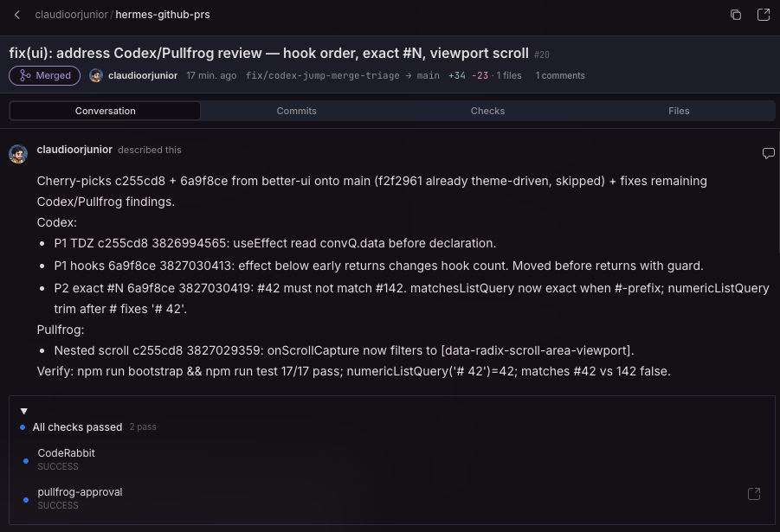Click claudioorjunior avatar next to description
The height and width of the screenshot is (532, 780).
pyautogui.click(x=18, y=154)
